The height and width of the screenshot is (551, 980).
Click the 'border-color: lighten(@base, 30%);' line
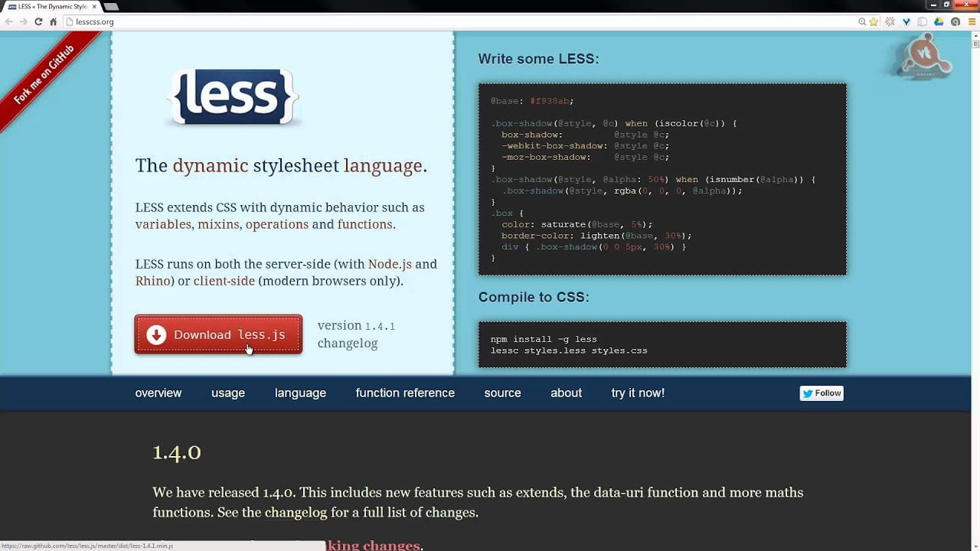(x=596, y=236)
